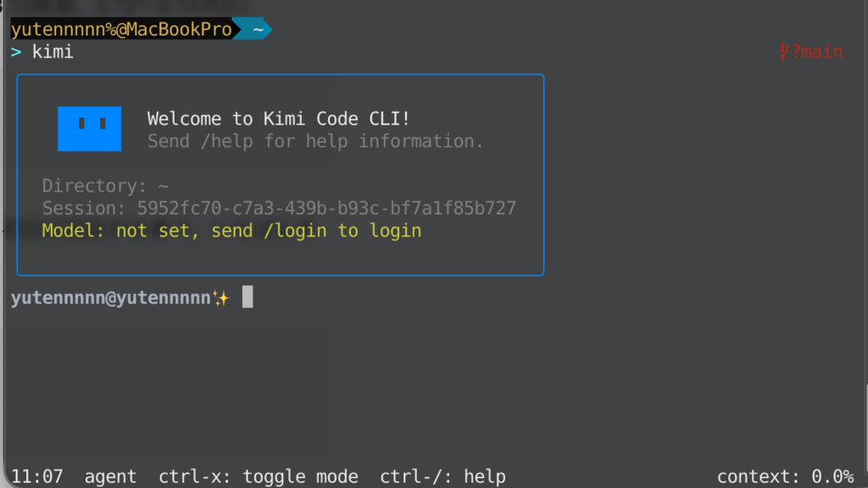This screenshot has width=868, height=488.
Task: Click the "Model: not set" login warning line
Action: click(x=231, y=230)
